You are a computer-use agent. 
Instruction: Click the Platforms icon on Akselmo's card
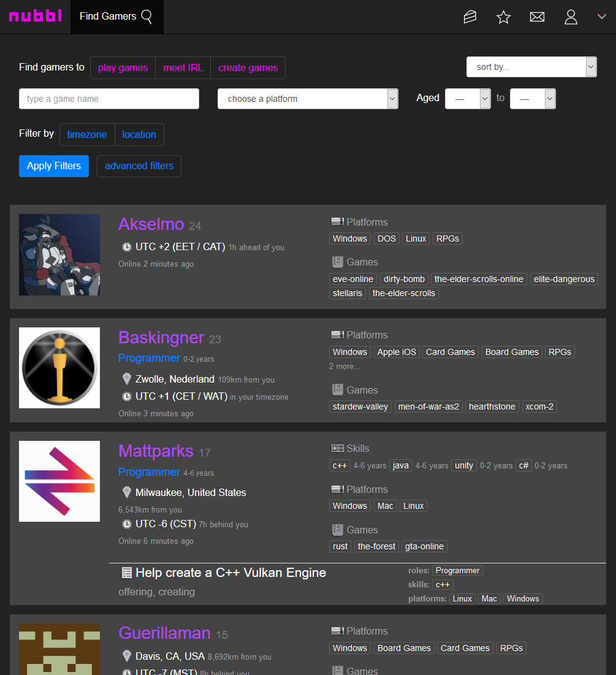point(337,222)
